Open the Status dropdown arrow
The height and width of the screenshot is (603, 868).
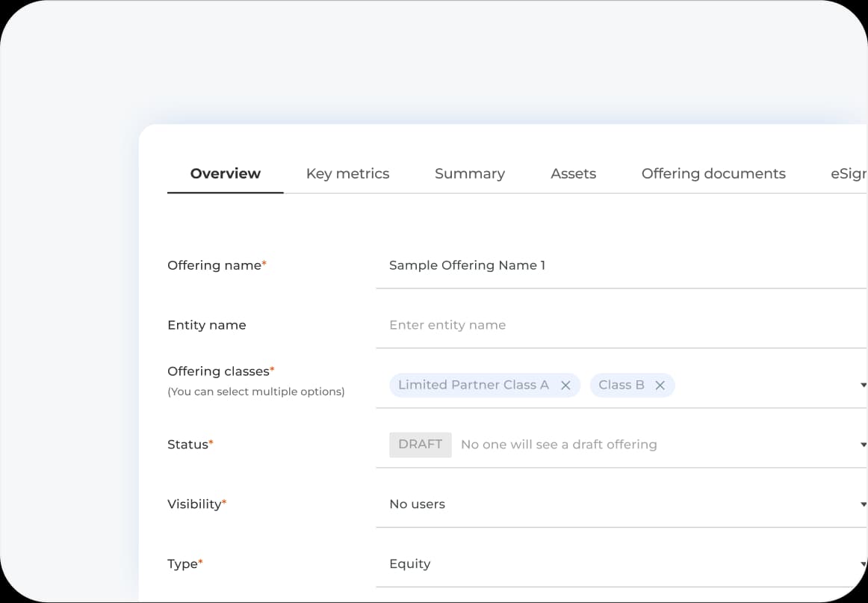[863, 445]
